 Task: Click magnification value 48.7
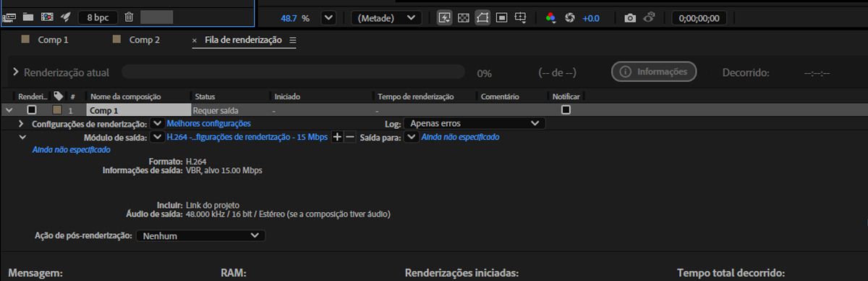point(289,18)
